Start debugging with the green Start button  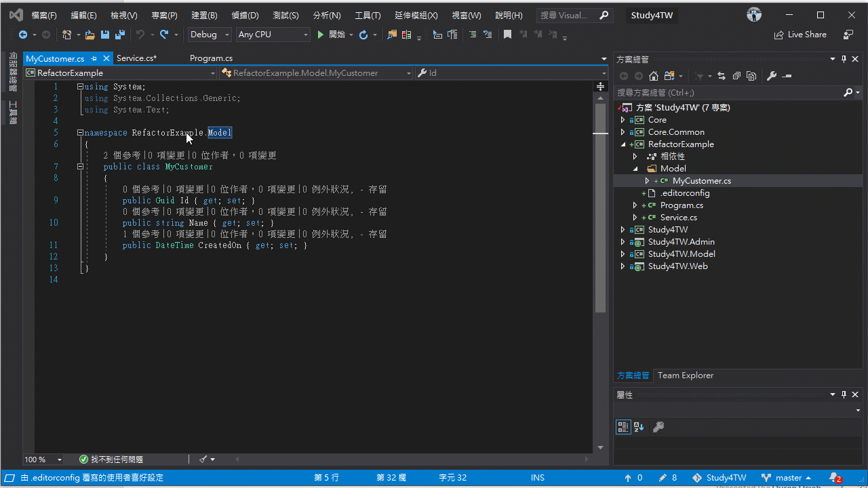coord(320,34)
